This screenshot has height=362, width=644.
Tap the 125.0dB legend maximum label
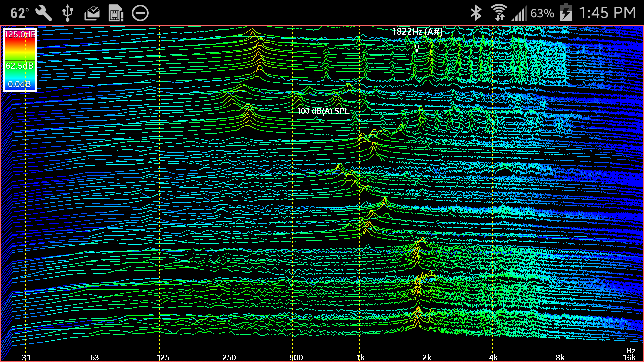21,34
